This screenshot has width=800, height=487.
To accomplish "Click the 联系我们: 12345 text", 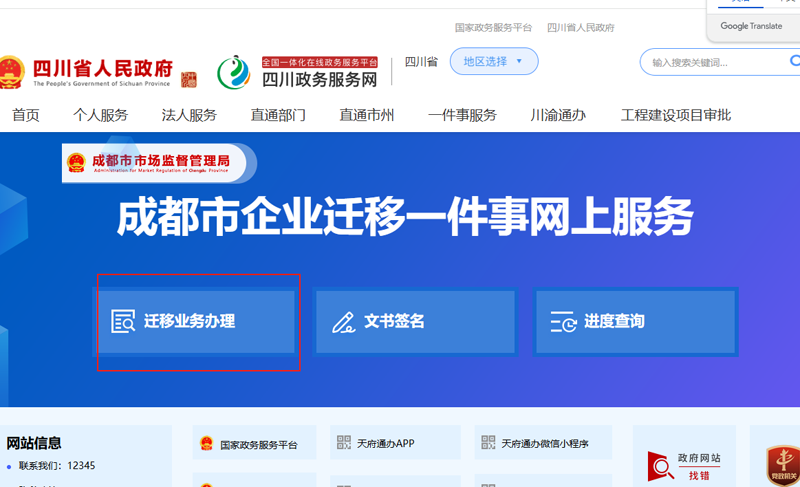I will point(57,466).
